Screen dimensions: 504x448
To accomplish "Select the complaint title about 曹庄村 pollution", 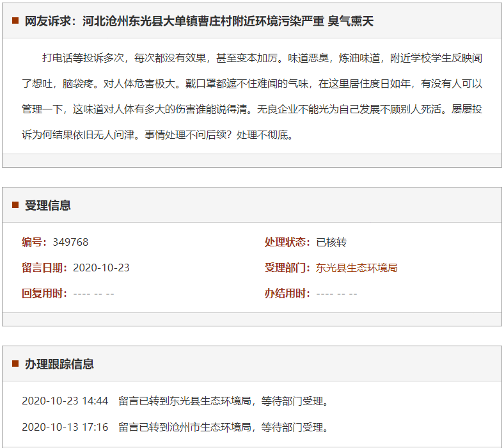I will (x=199, y=21).
